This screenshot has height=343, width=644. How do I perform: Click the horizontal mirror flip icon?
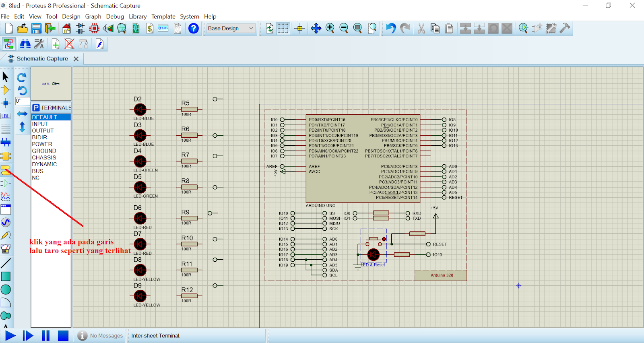point(22,114)
